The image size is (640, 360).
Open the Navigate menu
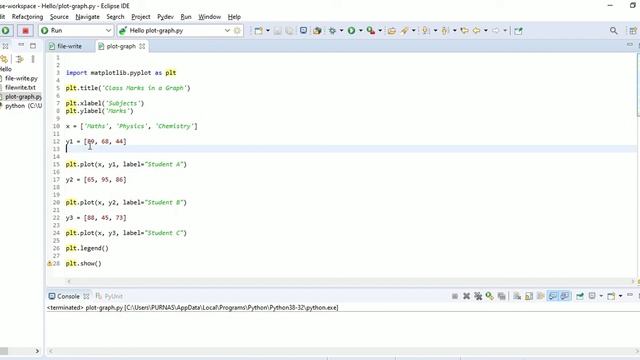point(87,17)
